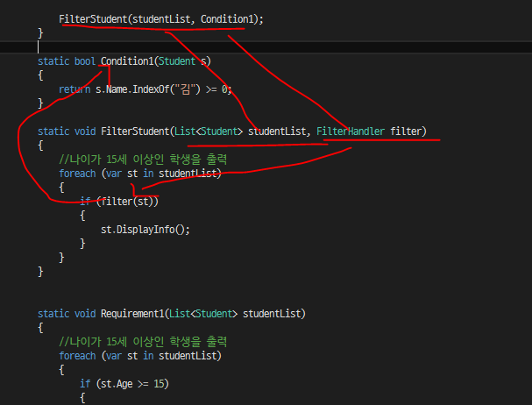The height and width of the screenshot is (405, 532).
Task: Click FilterStudent in the static void declaration
Action: (x=135, y=131)
